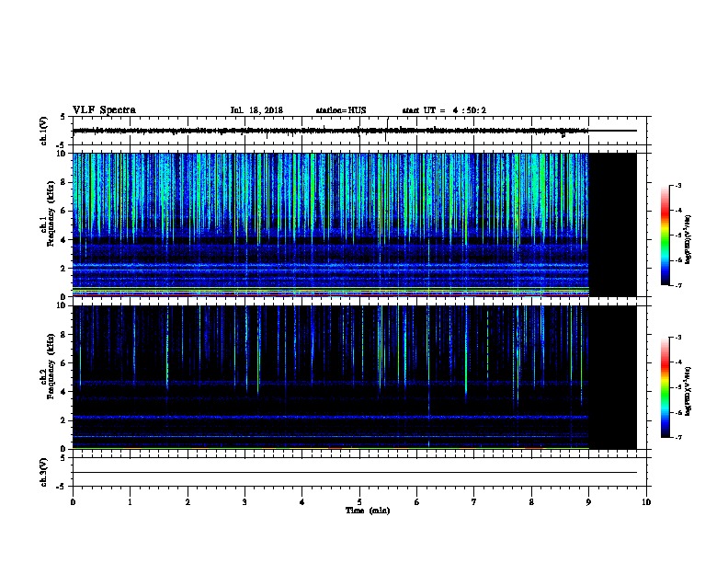Click time axis tick label "2"
The image size is (728, 563).
(188, 502)
